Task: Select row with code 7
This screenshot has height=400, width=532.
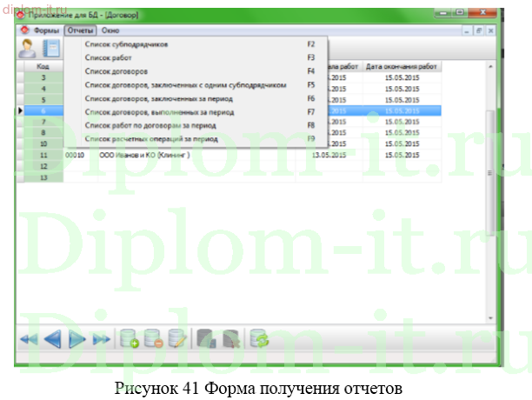Action: coord(43,122)
